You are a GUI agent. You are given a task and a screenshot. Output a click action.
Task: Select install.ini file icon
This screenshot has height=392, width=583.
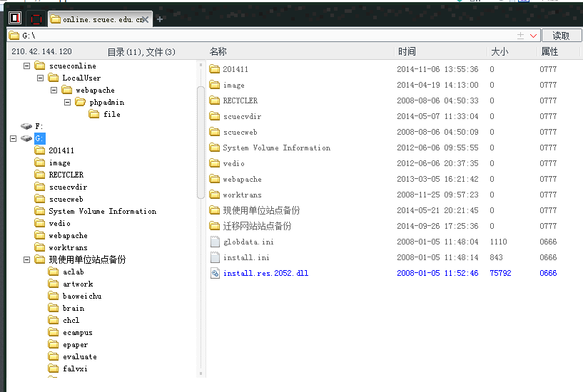click(x=215, y=257)
